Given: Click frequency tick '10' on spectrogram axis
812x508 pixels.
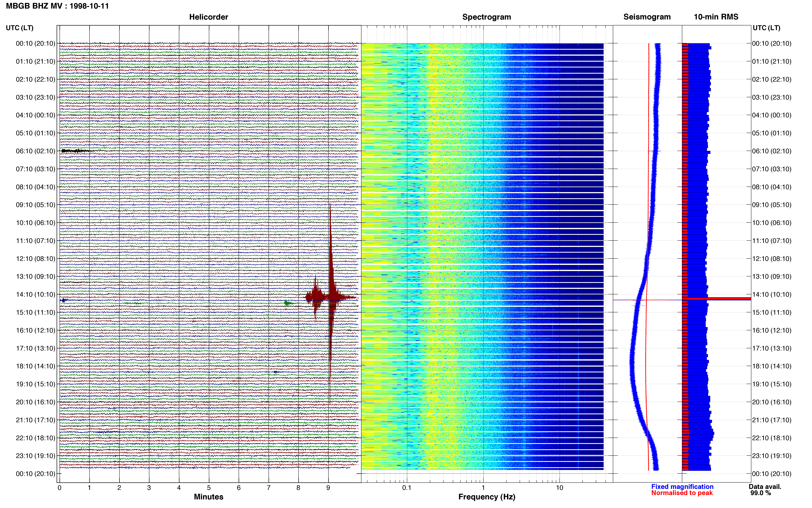Looking at the screenshot, I should 559,488.
